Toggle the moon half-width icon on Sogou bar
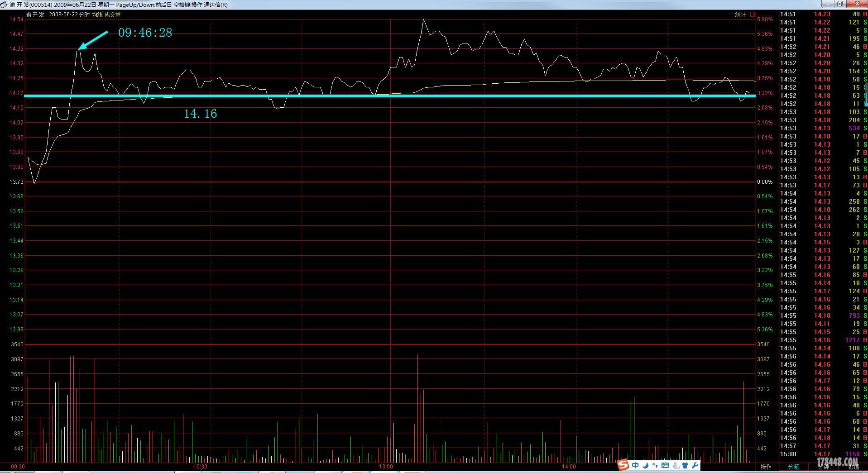This screenshot has width=868, height=473. click(x=646, y=465)
